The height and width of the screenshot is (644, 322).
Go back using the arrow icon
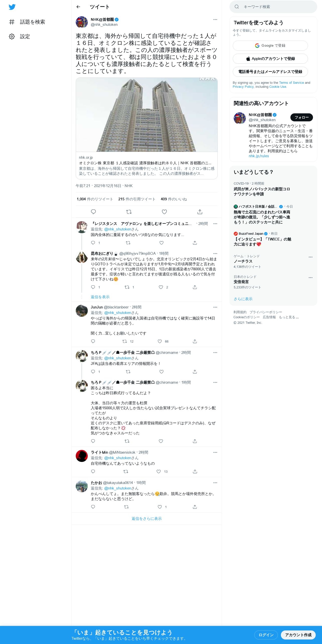78,7
